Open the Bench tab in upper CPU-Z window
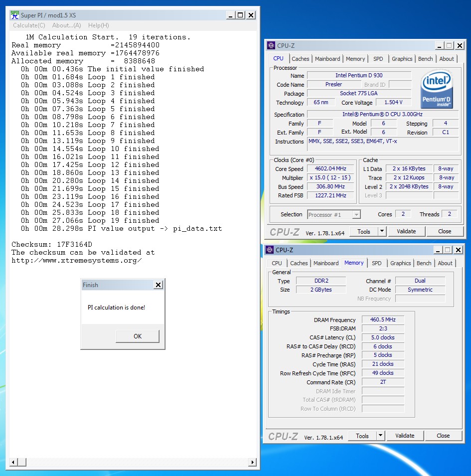This screenshot has width=471, height=476. 426,59
